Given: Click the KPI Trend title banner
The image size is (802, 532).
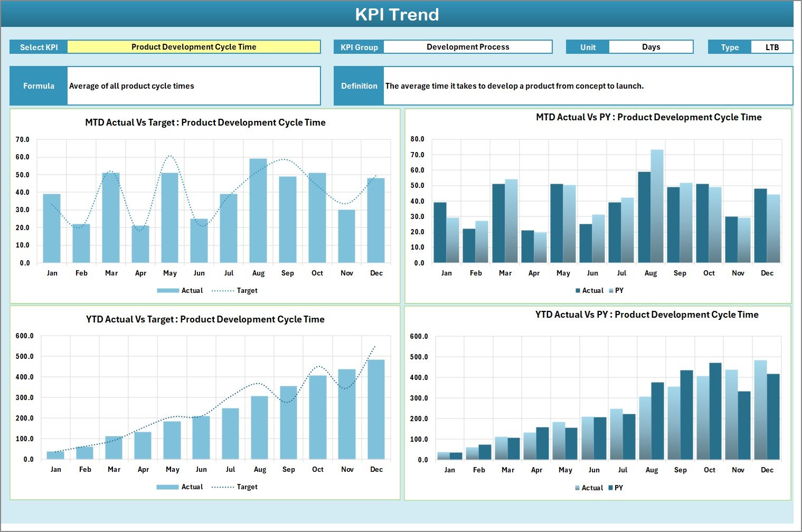Looking at the screenshot, I should pyautogui.click(x=400, y=14).
